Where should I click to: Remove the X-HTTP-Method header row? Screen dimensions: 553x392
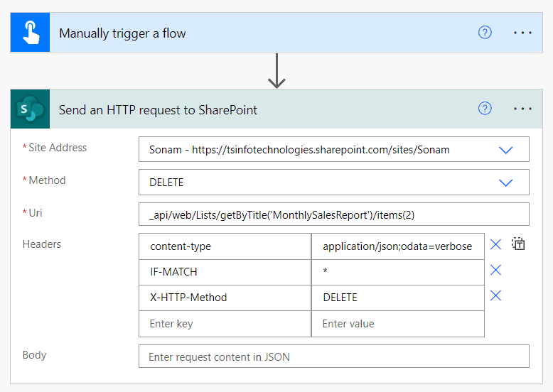495,296
